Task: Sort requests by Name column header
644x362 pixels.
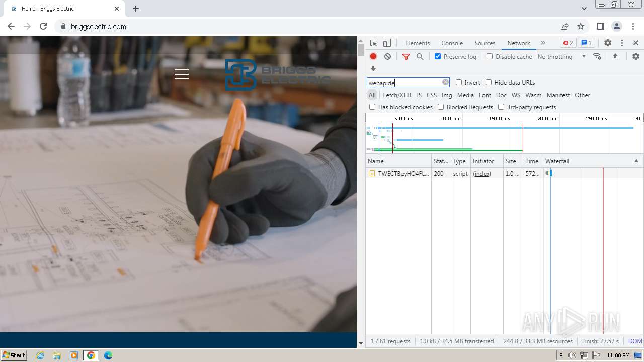Action: 398,161
